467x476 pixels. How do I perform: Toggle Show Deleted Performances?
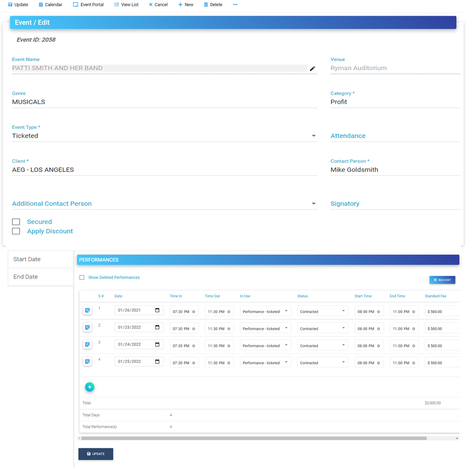pos(82,277)
